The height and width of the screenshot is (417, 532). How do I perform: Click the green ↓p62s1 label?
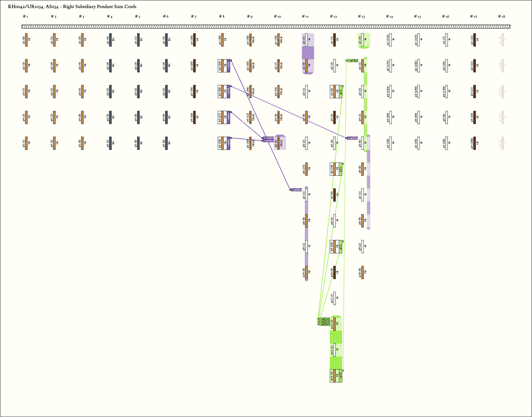324,319
